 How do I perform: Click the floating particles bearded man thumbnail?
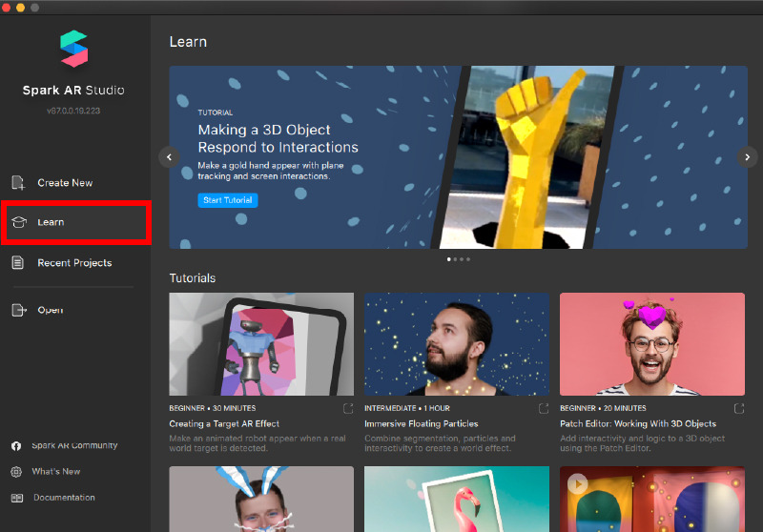pyautogui.click(x=457, y=344)
